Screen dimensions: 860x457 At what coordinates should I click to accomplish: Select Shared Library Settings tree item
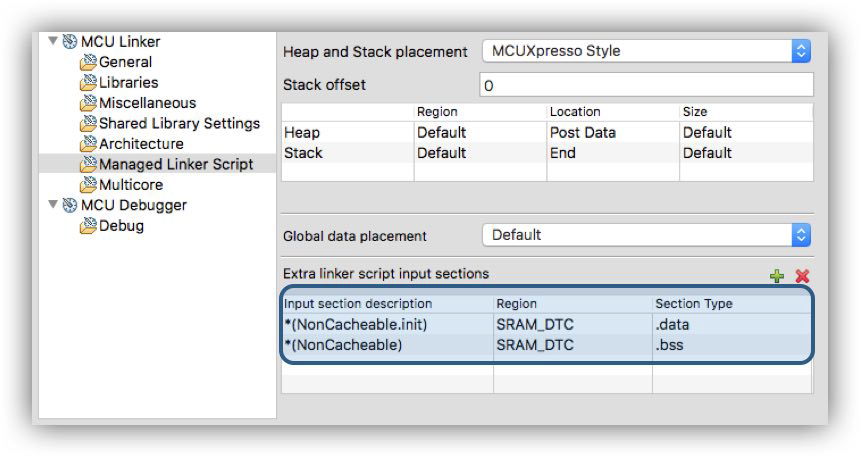coord(179,124)
